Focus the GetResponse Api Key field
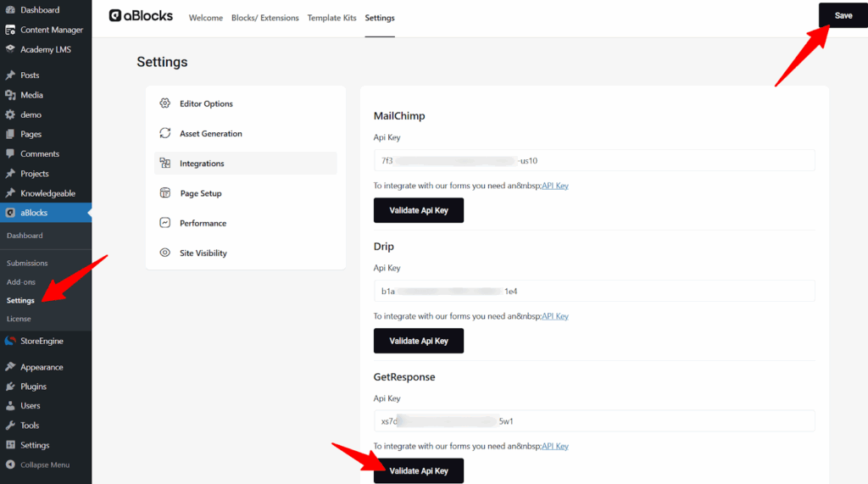This screenshot has height=484, width=868. (x=594, y=421)
